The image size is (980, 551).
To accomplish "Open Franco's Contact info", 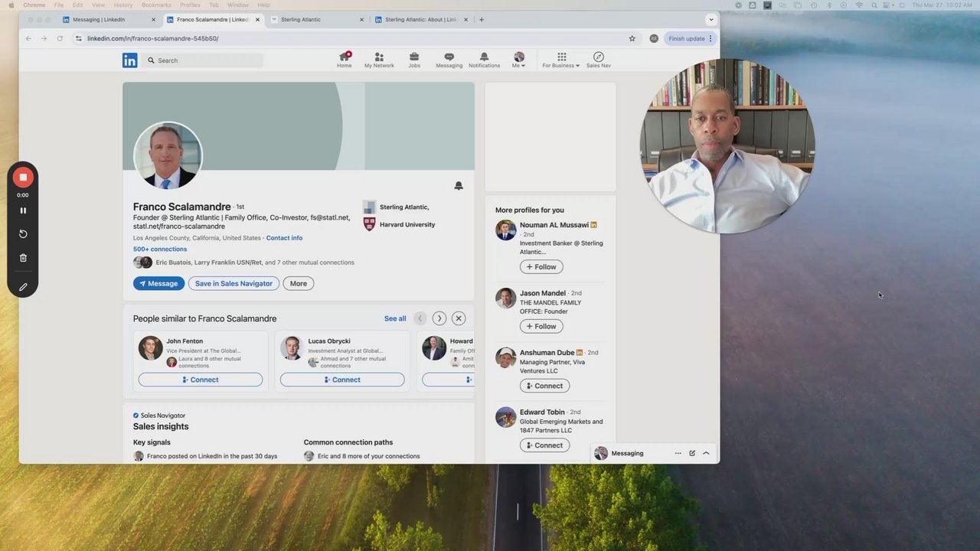I will click(x=284, y=238).
